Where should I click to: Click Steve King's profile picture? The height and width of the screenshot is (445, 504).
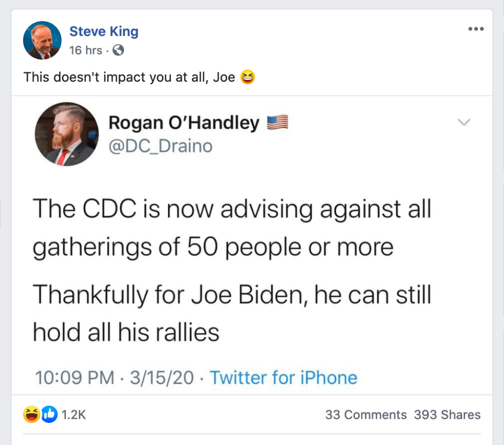pos(42,40)
